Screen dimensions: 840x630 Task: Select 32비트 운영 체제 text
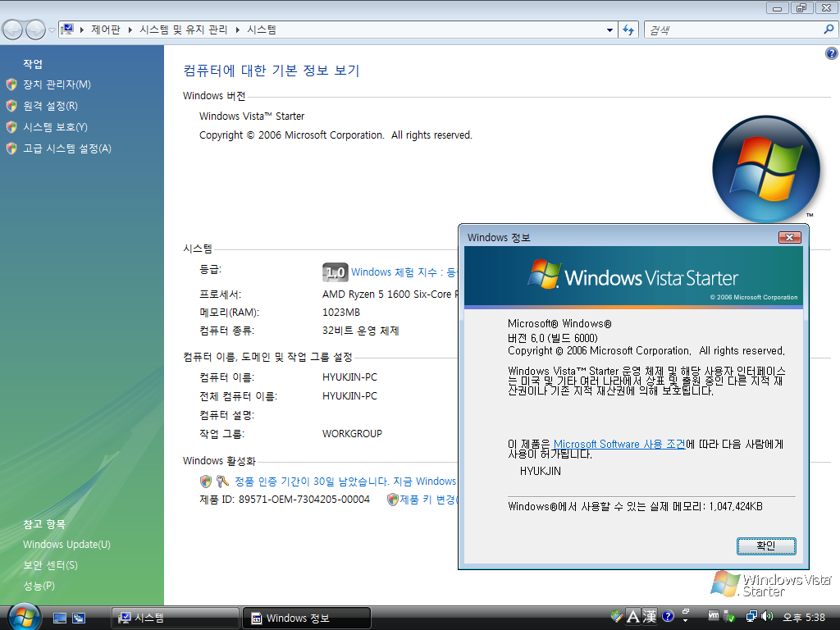[x=361, y=331]
